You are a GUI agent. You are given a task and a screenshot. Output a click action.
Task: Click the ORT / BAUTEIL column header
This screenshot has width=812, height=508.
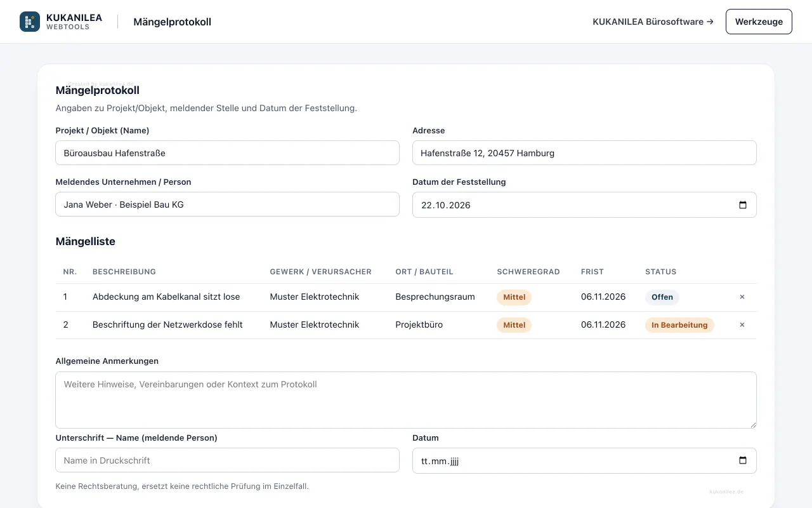[x=424, y=272]
